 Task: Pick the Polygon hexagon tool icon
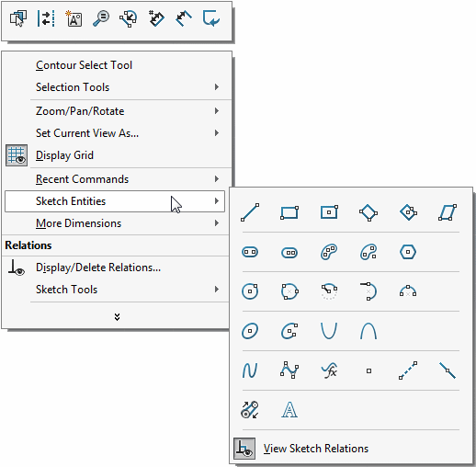(x=408, y=252)
